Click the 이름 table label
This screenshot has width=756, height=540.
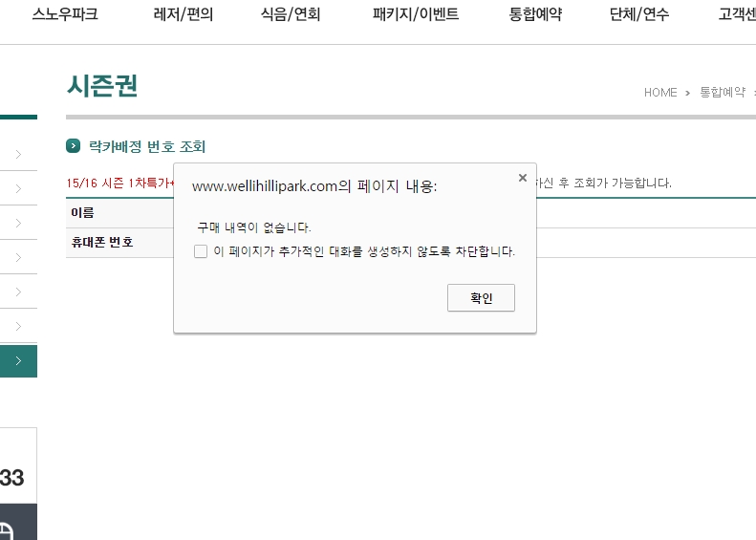(82, 212)
